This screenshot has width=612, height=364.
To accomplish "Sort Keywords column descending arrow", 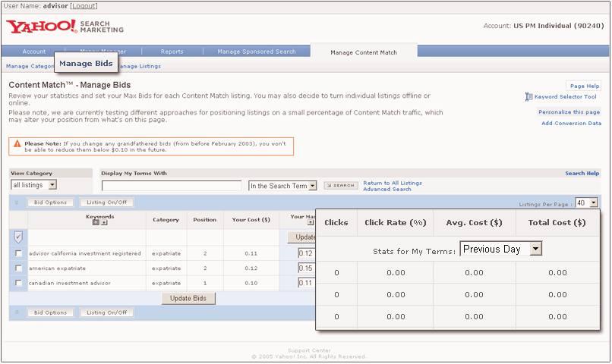I will click(x=104, y=223).
